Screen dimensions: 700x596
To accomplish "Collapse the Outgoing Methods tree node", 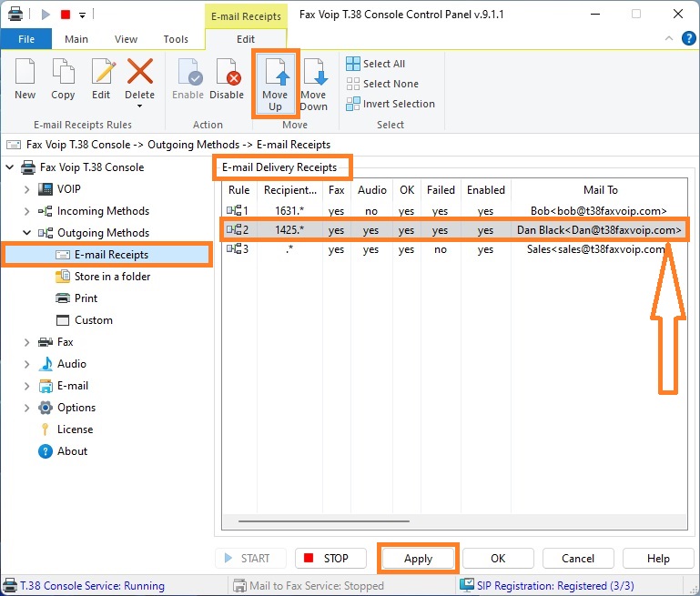I will 26,233.
